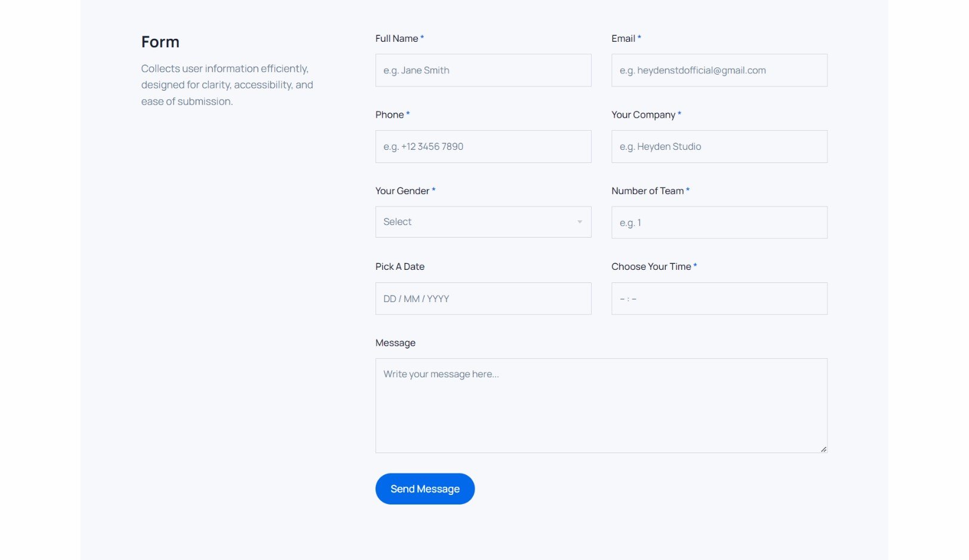Click the Your Company input
The height and width of the screenshot is (560, 969).
(x=719, y=146)
